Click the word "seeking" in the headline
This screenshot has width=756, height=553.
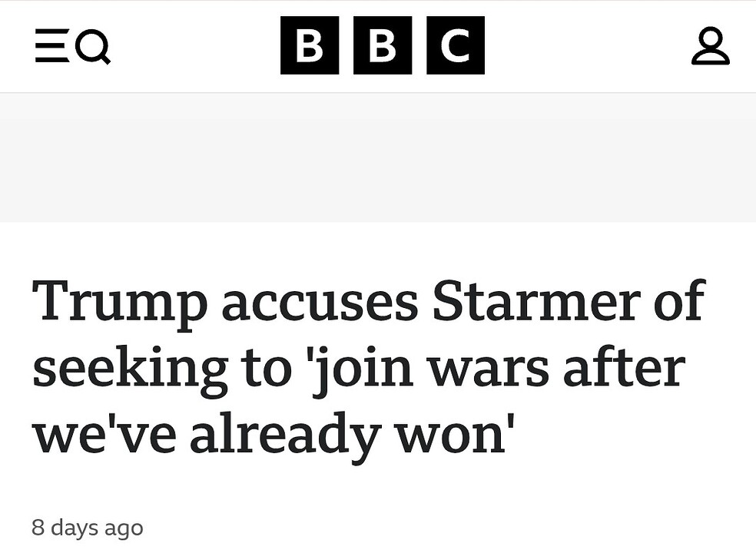130,369
